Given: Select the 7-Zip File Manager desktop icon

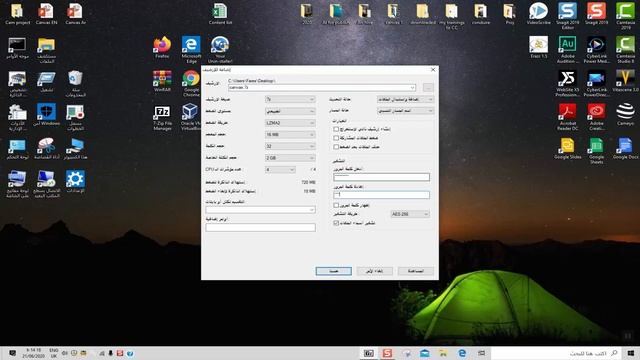Looking at the screenshot, I should tap(162, 117).
